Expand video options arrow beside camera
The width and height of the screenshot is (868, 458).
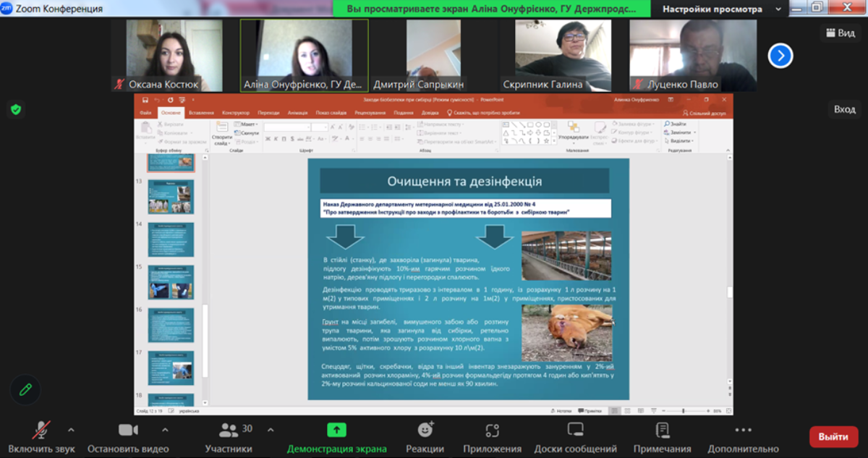coord(165,429)
